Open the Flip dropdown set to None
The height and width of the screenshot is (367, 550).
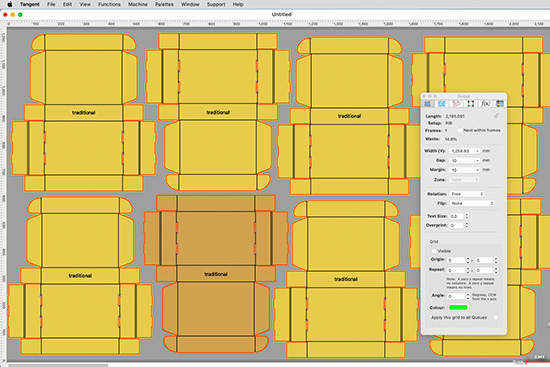pyautogui.click(x=472, y=203)
